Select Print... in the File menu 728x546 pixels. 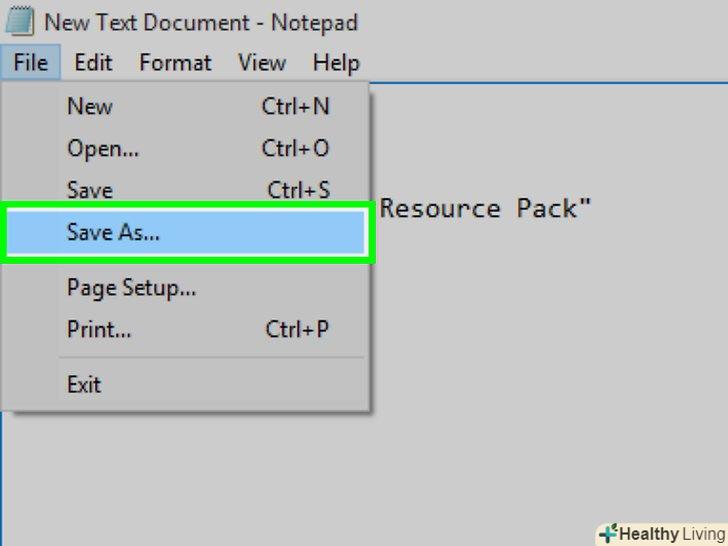pyautogui.click(x=99, y=329)
